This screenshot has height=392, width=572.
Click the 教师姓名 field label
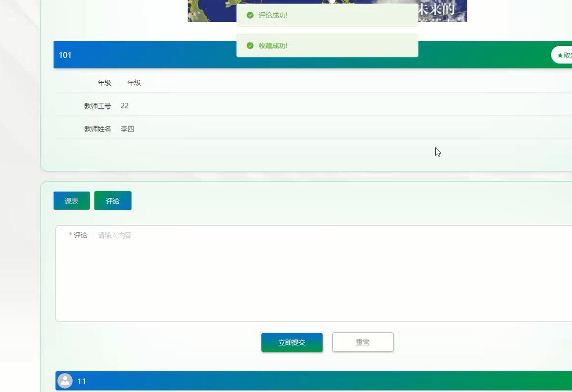[97, 129]
